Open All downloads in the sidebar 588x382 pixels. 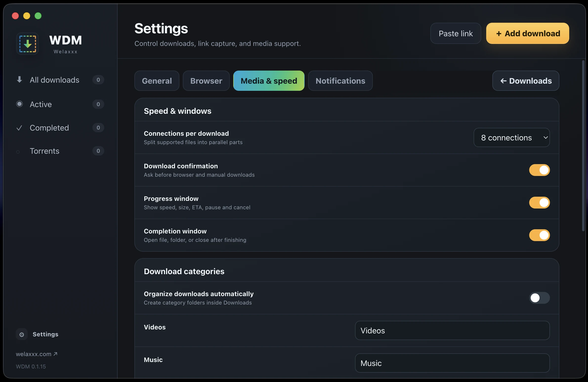[60, 80]
